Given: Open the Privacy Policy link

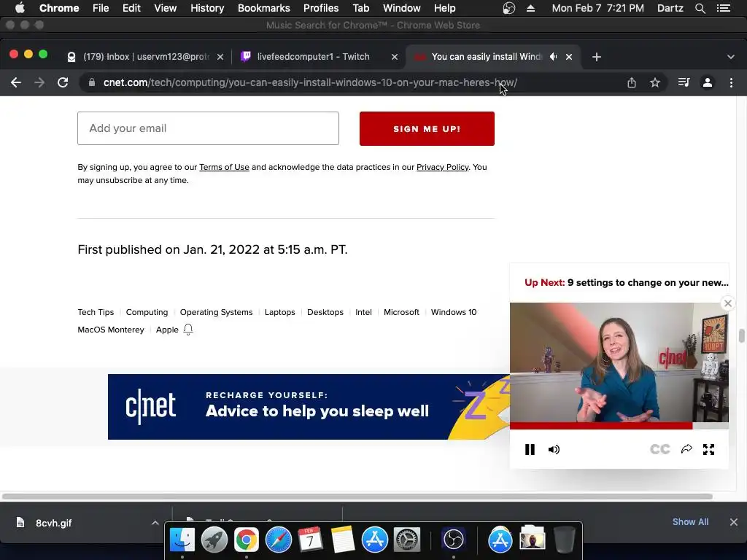Looking at the screenshot, I should (x=443, y=167).
